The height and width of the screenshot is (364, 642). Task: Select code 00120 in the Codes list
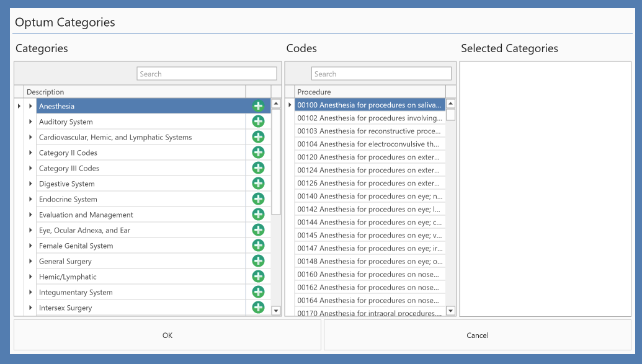tap(370, 158)
